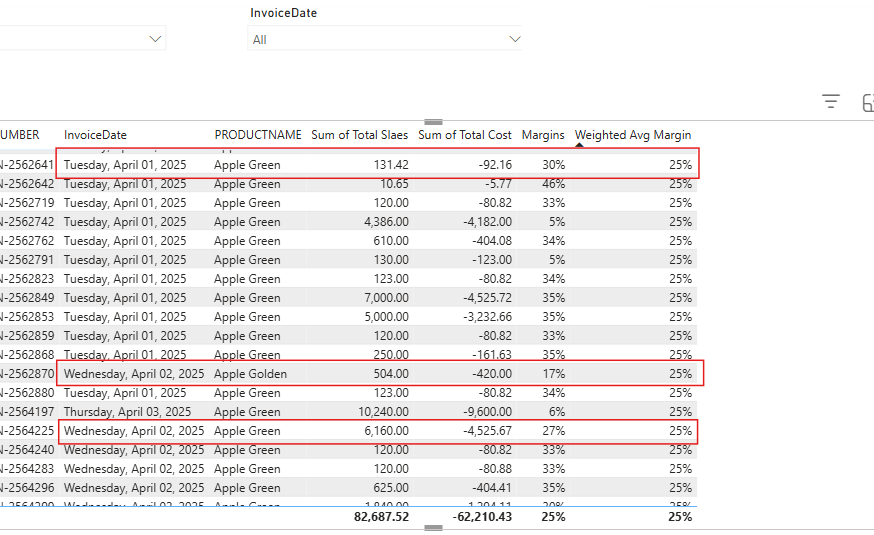Select invoice number ending 2564296
This screenshot has height=535, width=874.
27,488
